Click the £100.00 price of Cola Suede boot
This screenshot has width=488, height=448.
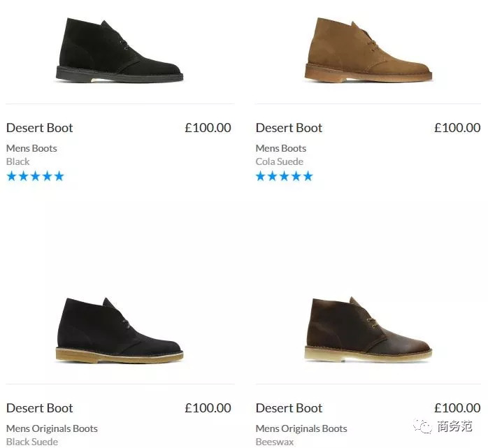click(x=457, y=128)
